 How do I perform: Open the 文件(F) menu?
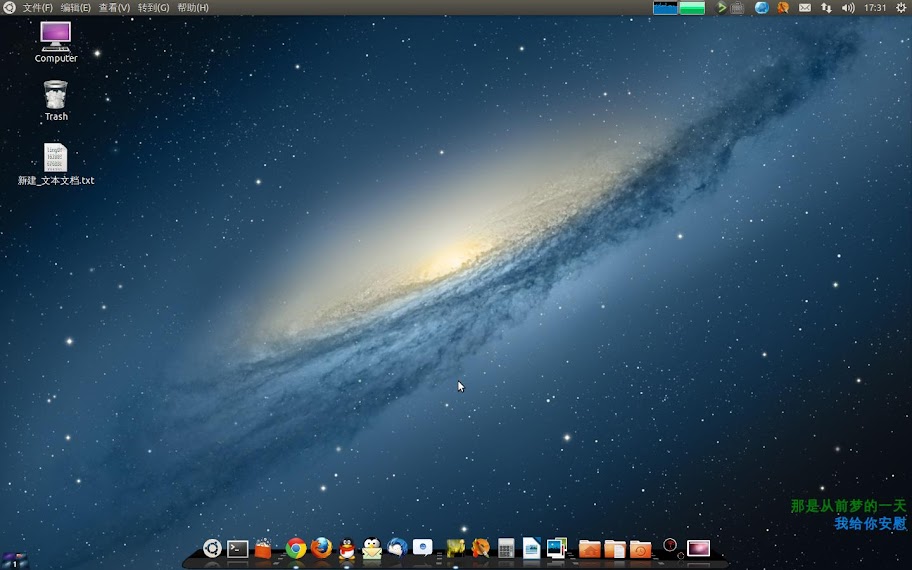click(37, 8)
